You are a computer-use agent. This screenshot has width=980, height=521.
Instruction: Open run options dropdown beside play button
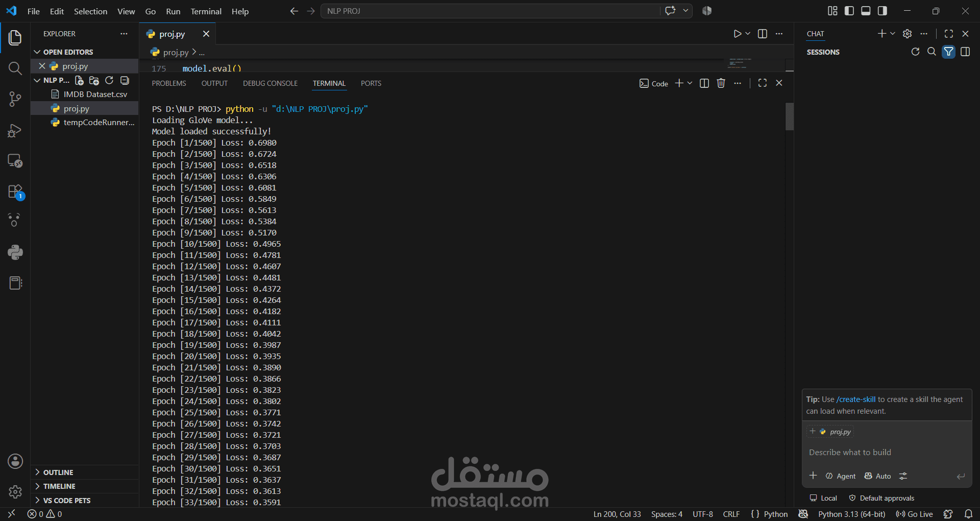pos(748,34)
